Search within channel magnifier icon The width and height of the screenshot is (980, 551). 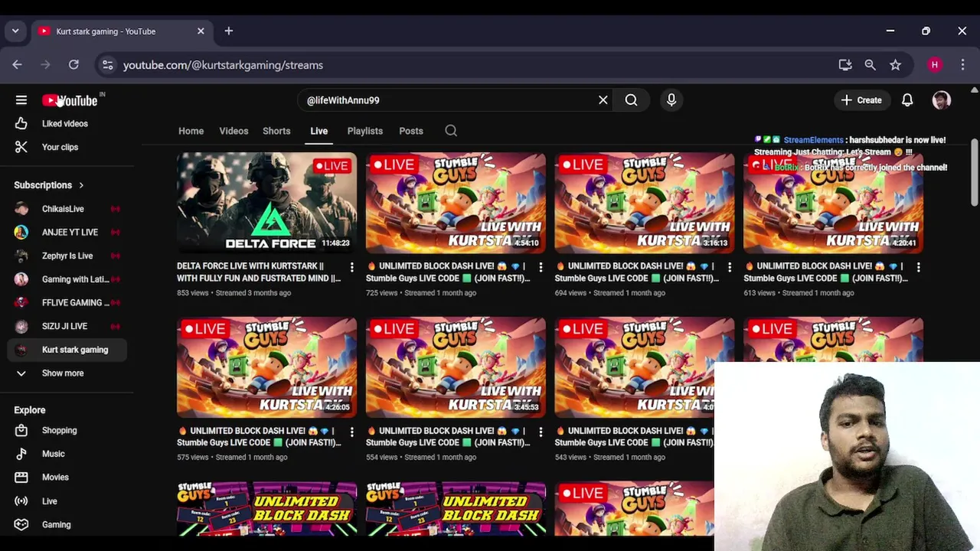point(451,131)
